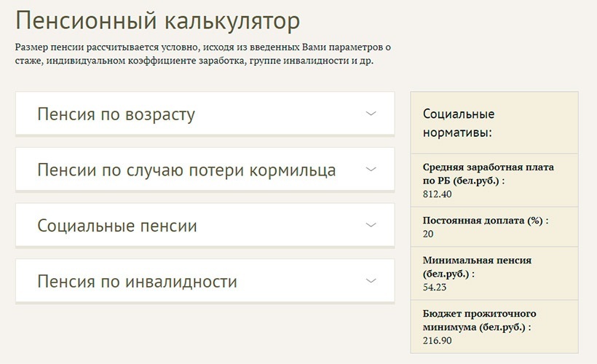Image resolution: width=597 pixels, height=364 pixels.
Task: Select the subsistence budget value 216.90
Action: pos(437,340)
